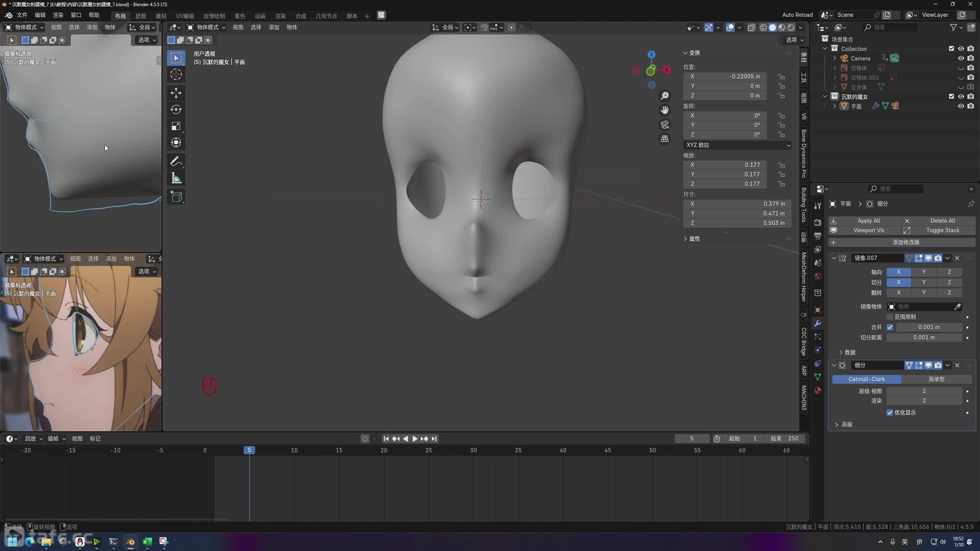Open the 渲染 menu in top bar
Image resolution: width=980 pixels, height=551 pixels.
[58, 15]
